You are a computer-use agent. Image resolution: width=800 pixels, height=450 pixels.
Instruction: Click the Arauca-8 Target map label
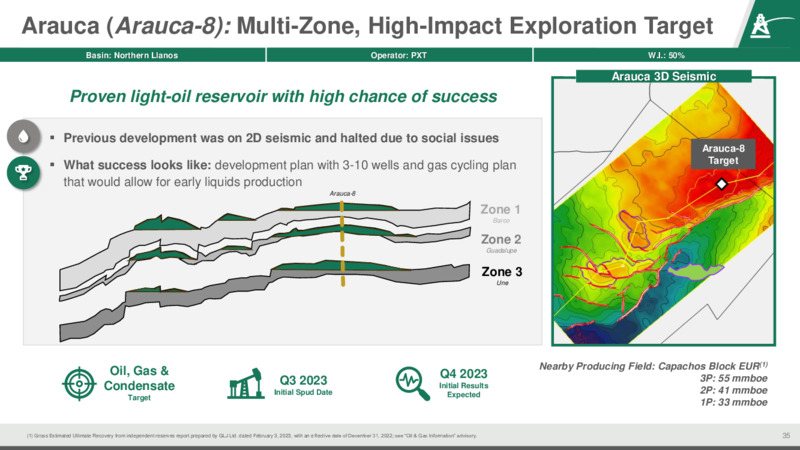[723, 154]
